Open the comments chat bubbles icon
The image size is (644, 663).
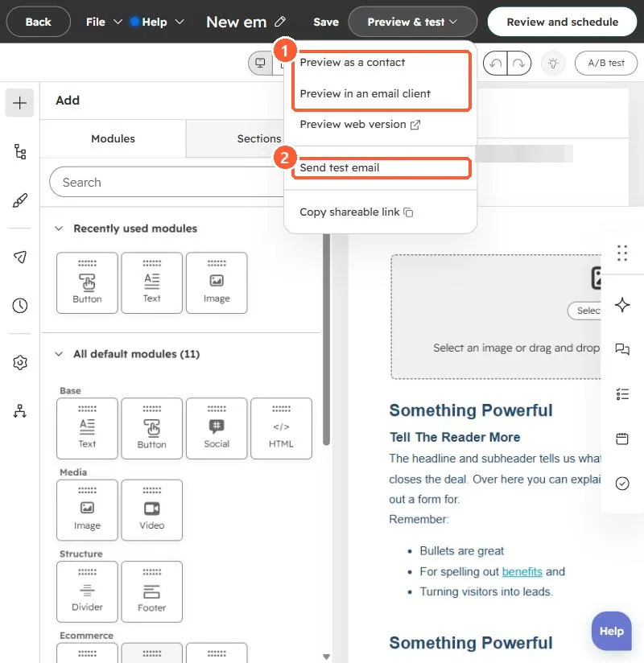(622, 349)
